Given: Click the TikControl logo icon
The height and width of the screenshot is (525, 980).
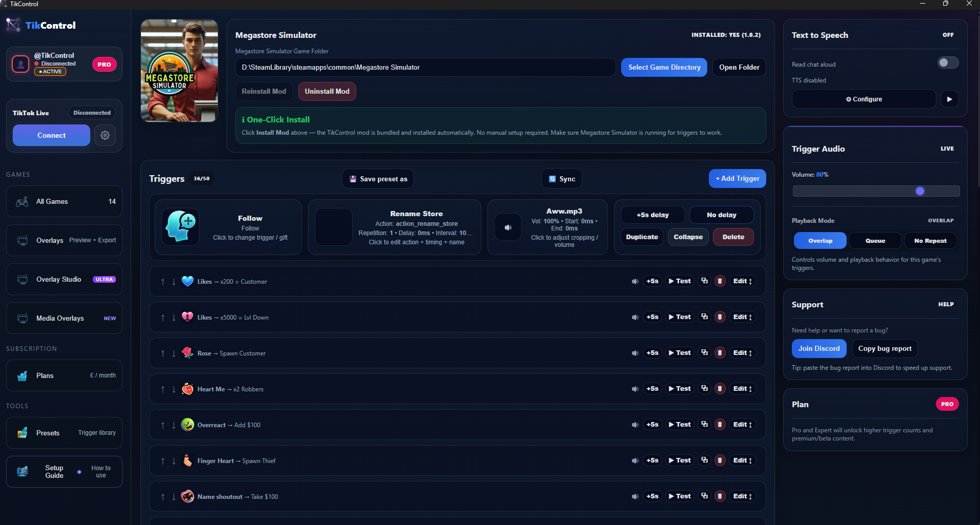Looking at the screenshot, I should tap(13, 25).
